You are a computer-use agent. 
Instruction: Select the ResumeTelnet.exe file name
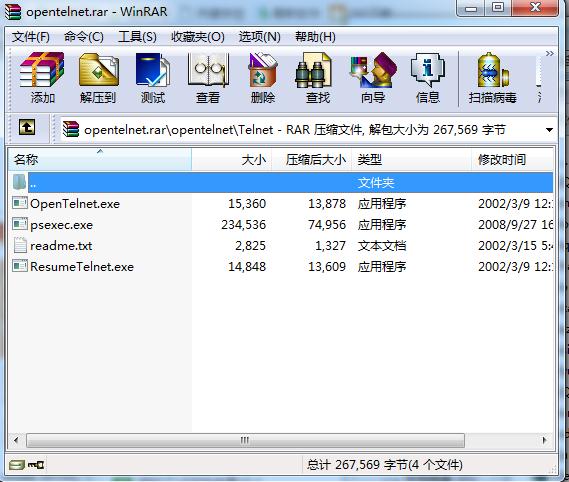(x=82, y=267)
